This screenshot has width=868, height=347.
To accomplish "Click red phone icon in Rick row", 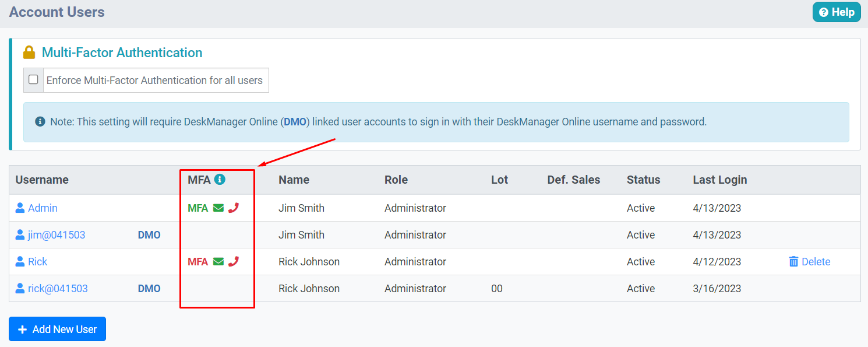I will pos(234,262).
